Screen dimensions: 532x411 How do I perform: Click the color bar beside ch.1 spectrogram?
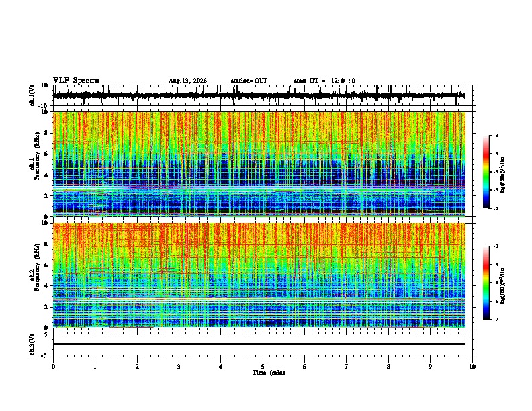(486, 172)
